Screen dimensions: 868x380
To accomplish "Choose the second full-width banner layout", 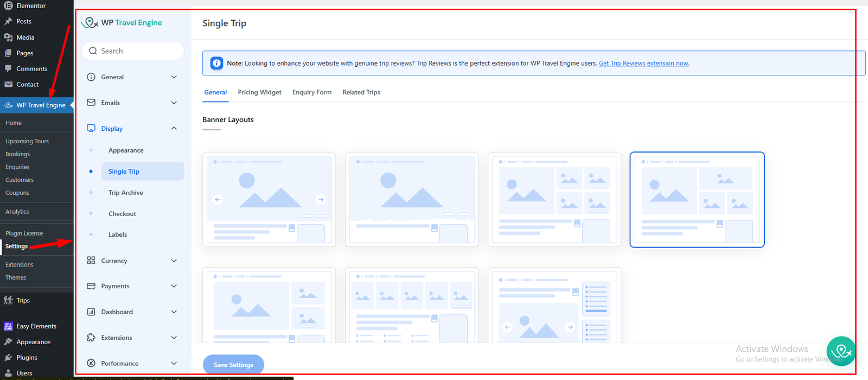I will 412,200.
